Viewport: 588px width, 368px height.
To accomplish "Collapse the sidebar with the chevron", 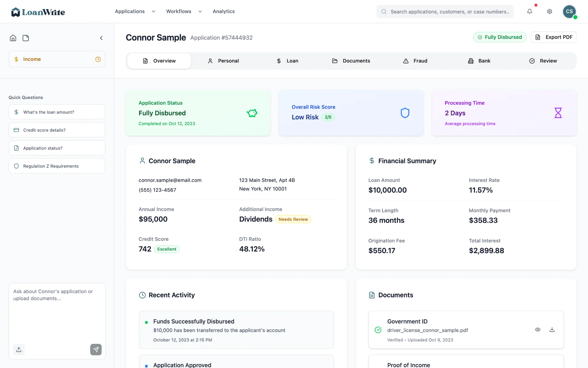I will coord(101,38).
